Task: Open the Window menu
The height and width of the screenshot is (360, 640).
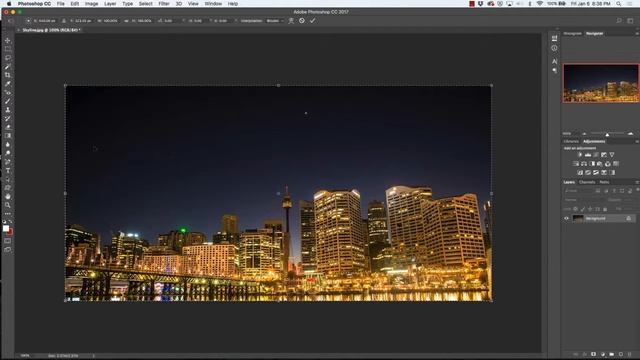Action: point(213,4)
